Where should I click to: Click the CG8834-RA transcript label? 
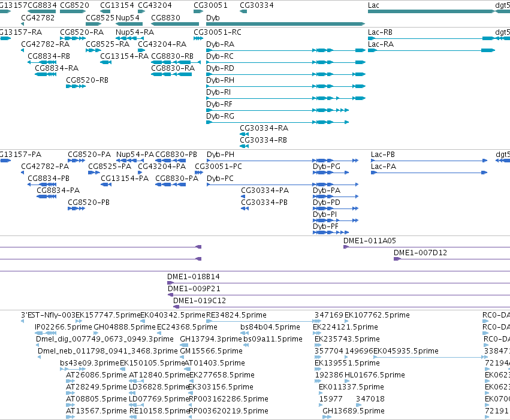pyautogui.click(x=57, y=68)
